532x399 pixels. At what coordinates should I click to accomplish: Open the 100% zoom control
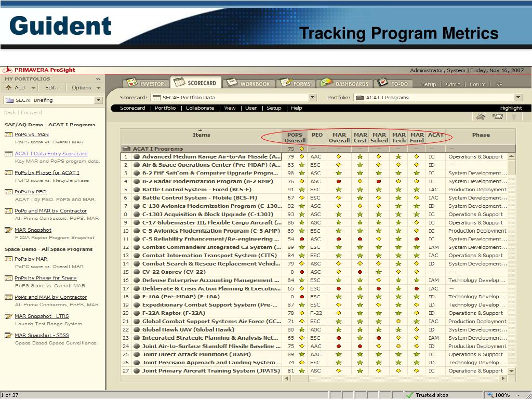tap(504, 395)
